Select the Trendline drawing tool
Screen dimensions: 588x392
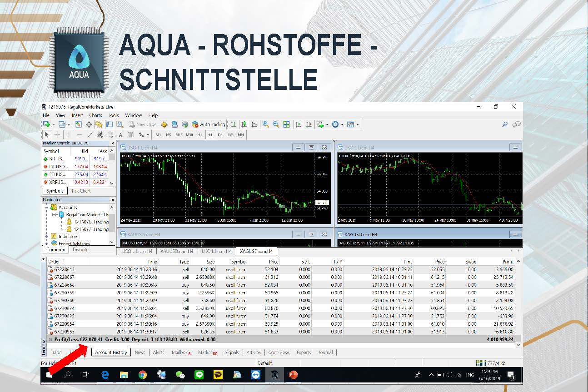(x=90, y=134)
